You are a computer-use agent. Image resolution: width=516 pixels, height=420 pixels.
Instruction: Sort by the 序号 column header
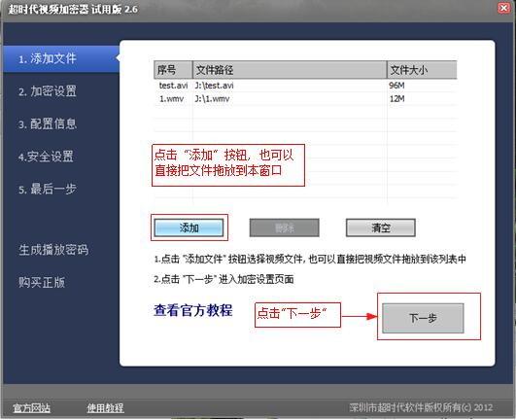pos(173,70)
